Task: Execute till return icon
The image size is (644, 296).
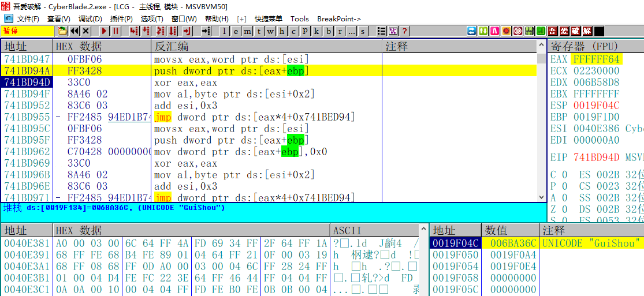Action: point(187,31)
